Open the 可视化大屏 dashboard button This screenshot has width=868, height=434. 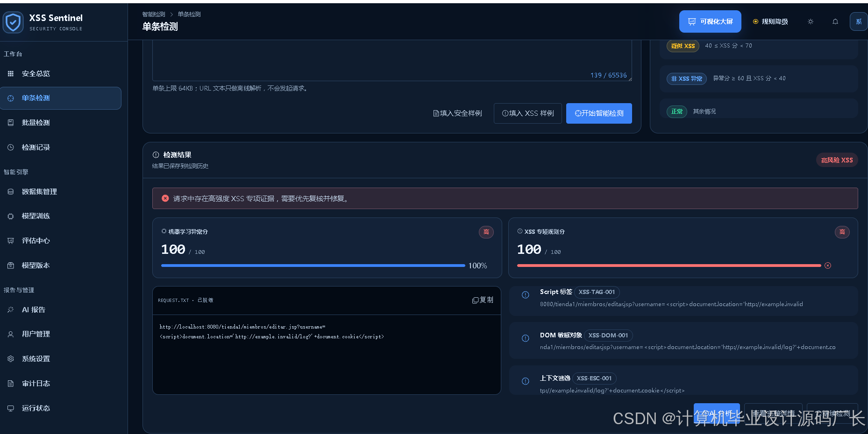pyautogui.click(x=710, y=21)
